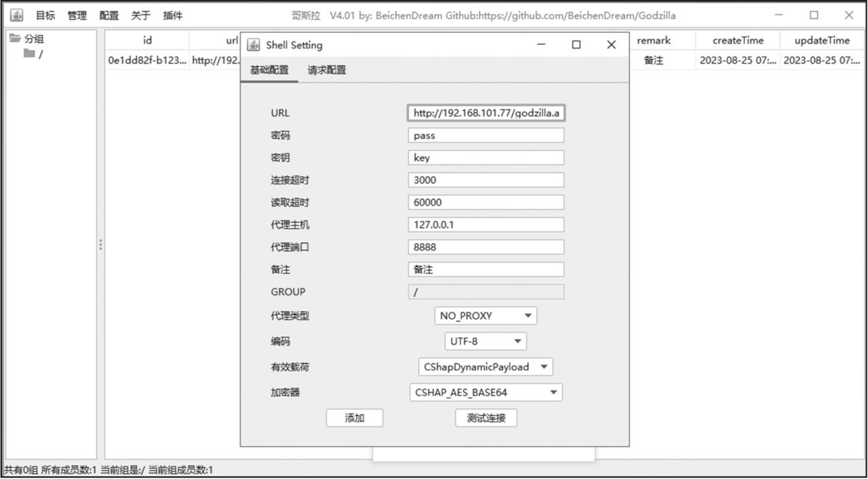Open the 插件 menu
This screenshot has width=868, height=479.
(x=173, y=15)
